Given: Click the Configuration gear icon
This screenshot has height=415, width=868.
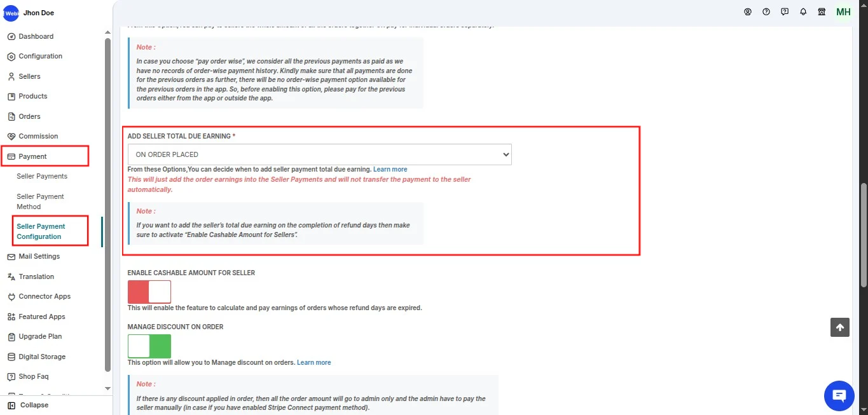Looking at the screenshot, I should [x=11, y=57].
